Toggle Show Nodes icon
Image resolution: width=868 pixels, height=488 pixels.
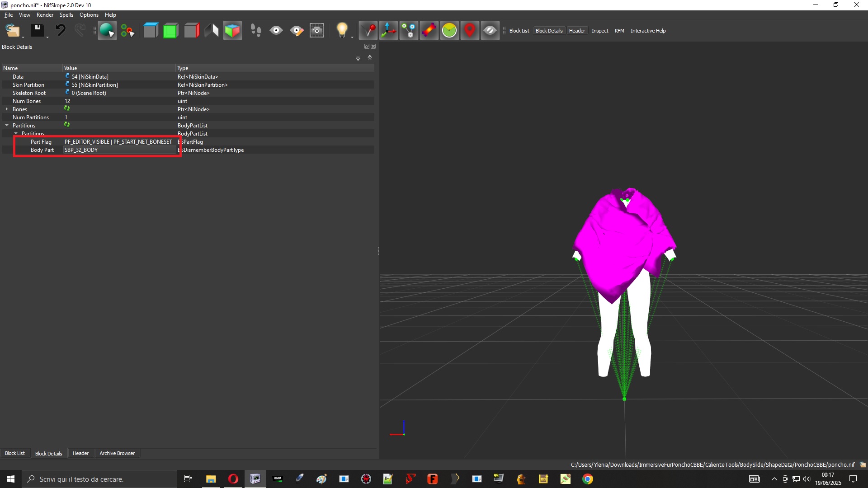click(409, 31)
